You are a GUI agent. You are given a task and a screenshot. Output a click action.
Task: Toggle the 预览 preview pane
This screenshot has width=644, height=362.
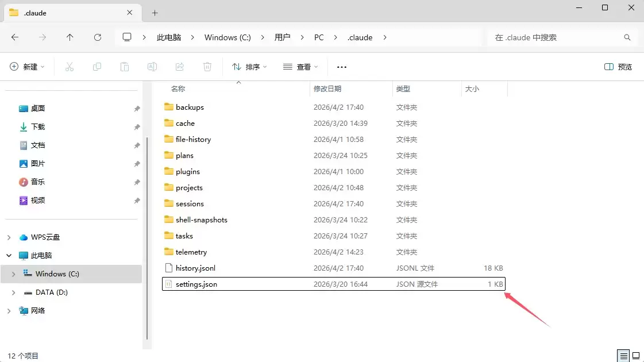point(618,67)
